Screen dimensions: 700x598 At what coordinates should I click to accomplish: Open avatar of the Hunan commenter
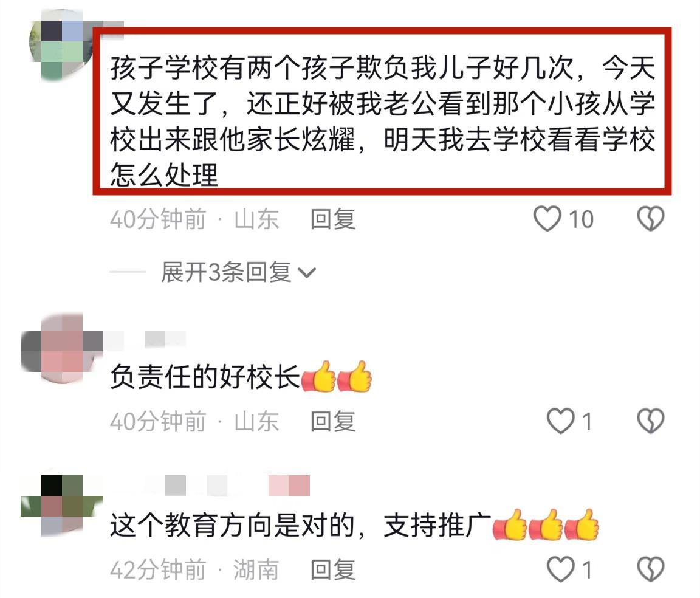click(x=61, y=504)
